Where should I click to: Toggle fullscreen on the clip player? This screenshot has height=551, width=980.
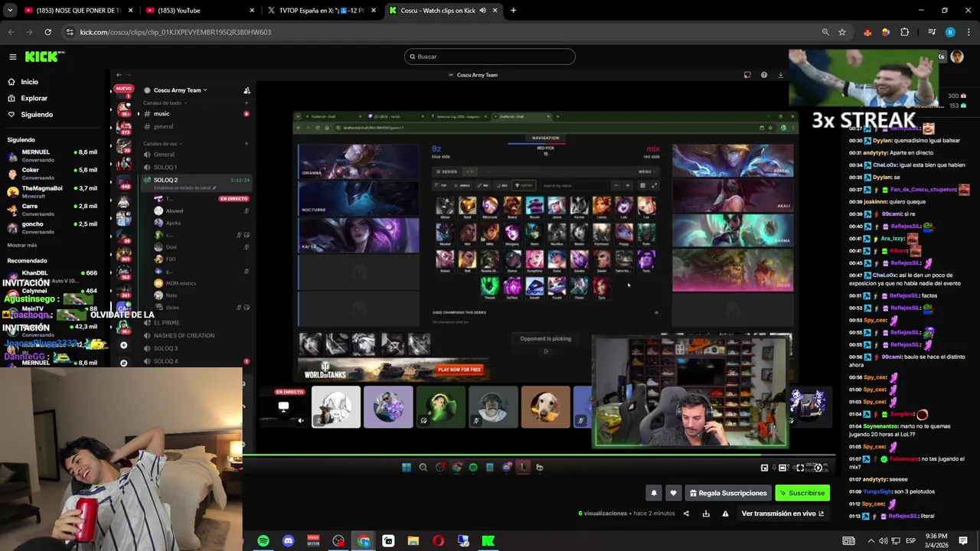(800, 468)
